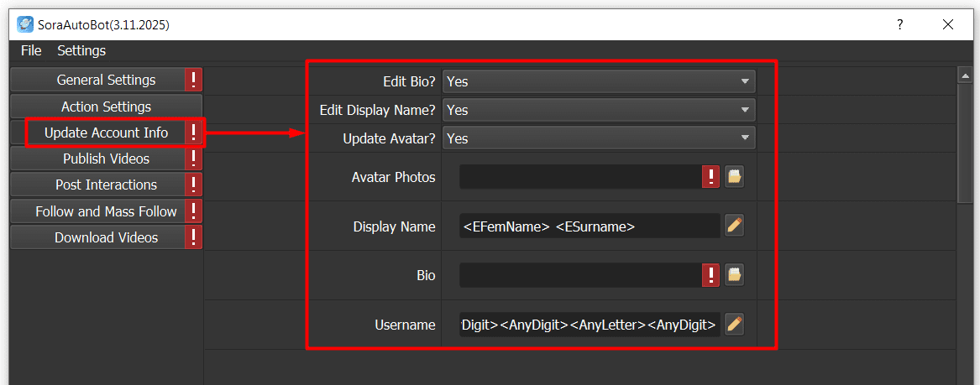Click the Avatar Photos input field
The width and height of the screenshot is (980, 385).
tap(580, 177)
